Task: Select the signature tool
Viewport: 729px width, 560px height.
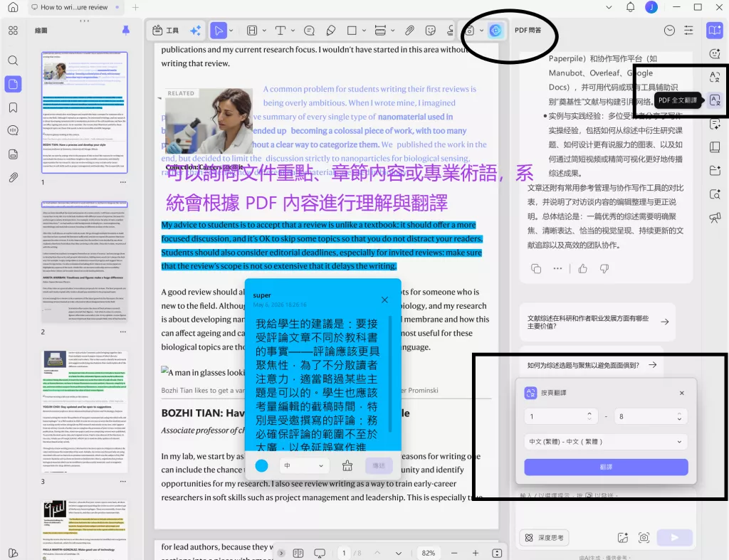Action: pyautogui.click(x=450, y=31)
